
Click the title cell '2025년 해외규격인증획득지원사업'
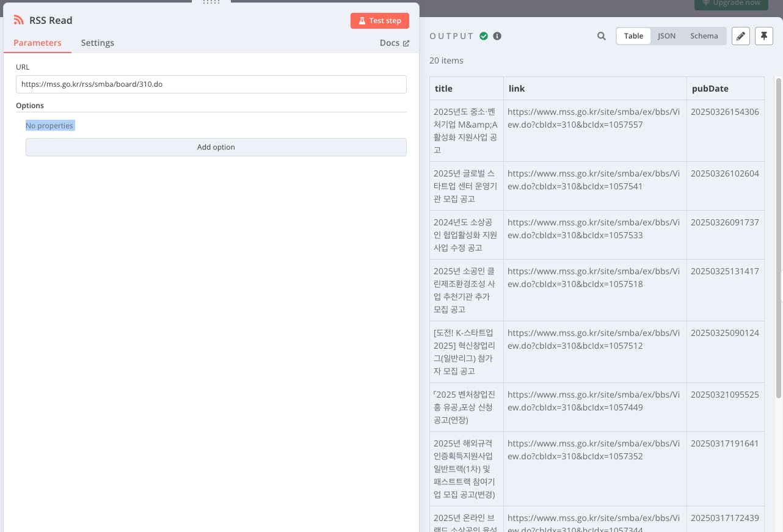click(466, 469)
